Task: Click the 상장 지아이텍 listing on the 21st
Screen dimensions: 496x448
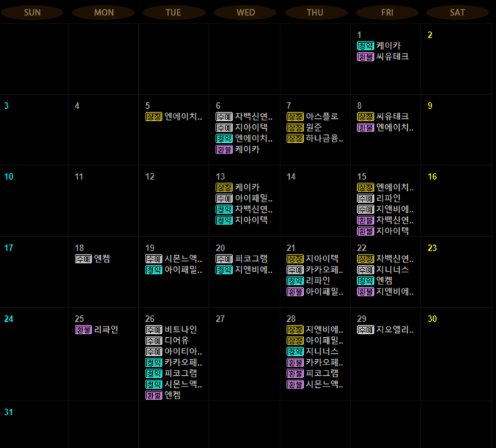Action: coord(312,259)
